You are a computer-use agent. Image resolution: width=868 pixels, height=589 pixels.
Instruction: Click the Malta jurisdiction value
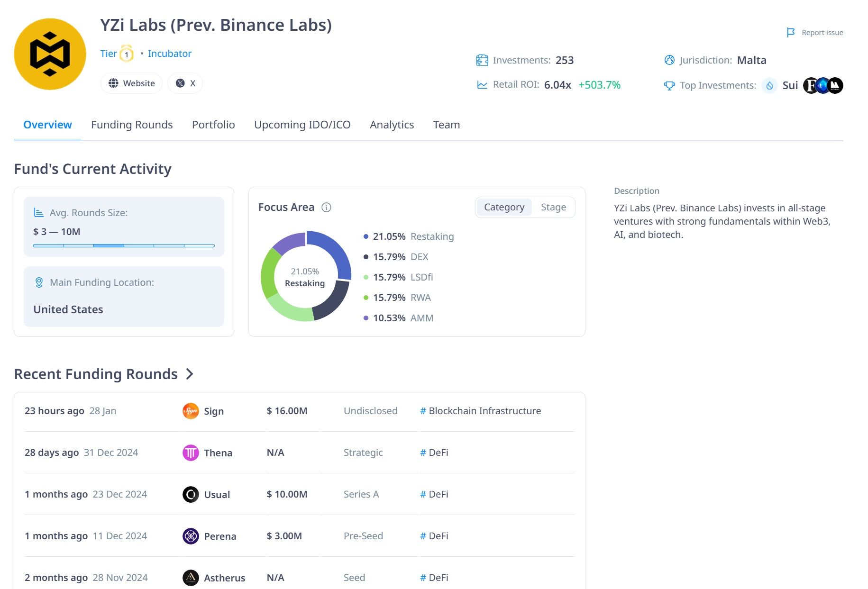click(752, 60)
